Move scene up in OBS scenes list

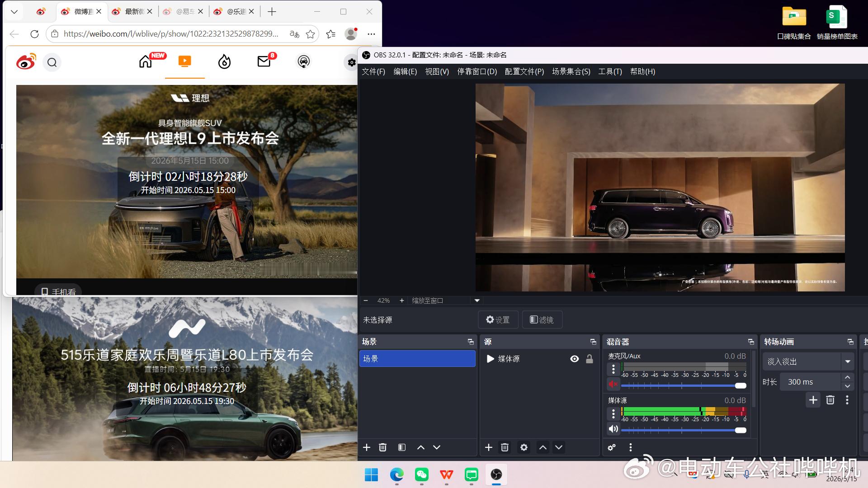pos(420,447)
